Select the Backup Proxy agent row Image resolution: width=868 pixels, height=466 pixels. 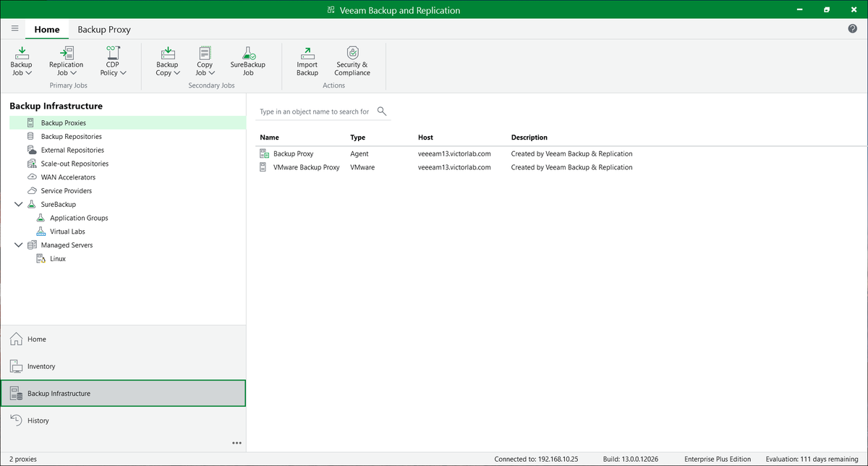[557, 153]
